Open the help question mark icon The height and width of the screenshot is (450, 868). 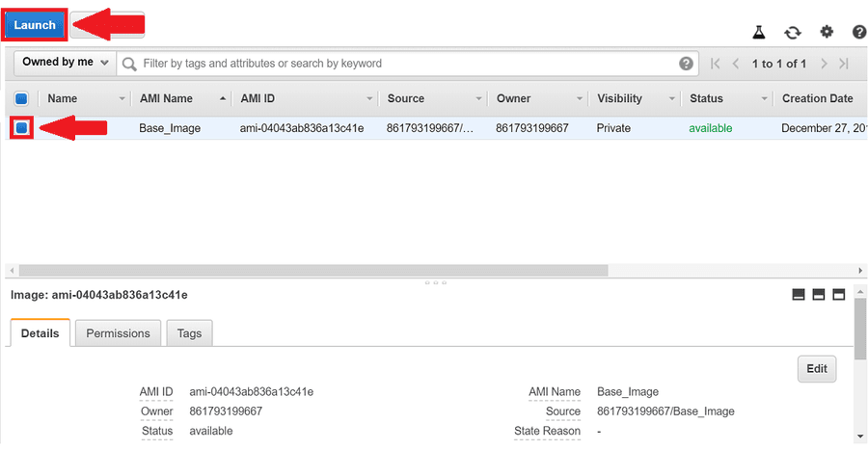[x=859, y=32]
